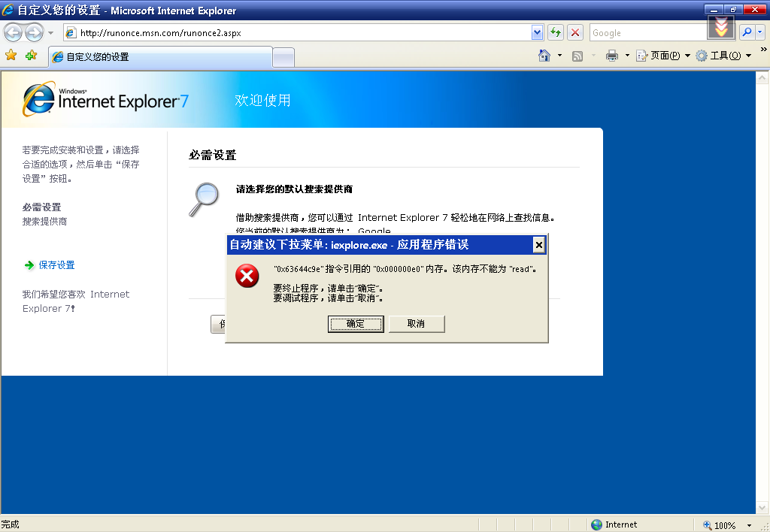This screenshot has width=770, height=532.
Task: Open the 工具(O) menu
Action: (x=723, y=56)
